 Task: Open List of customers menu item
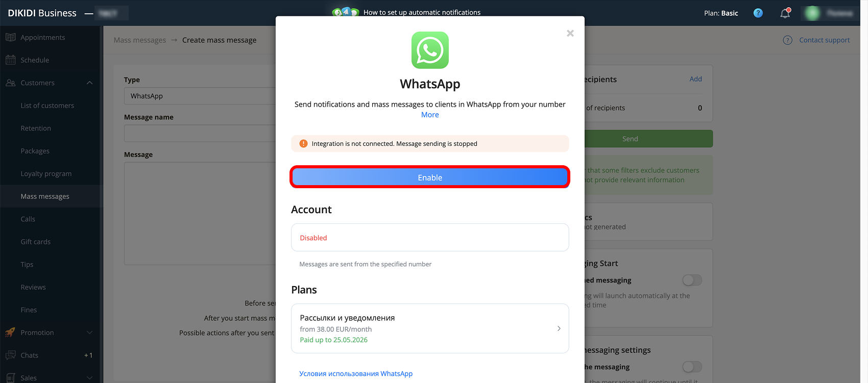(x=47, y=106)
